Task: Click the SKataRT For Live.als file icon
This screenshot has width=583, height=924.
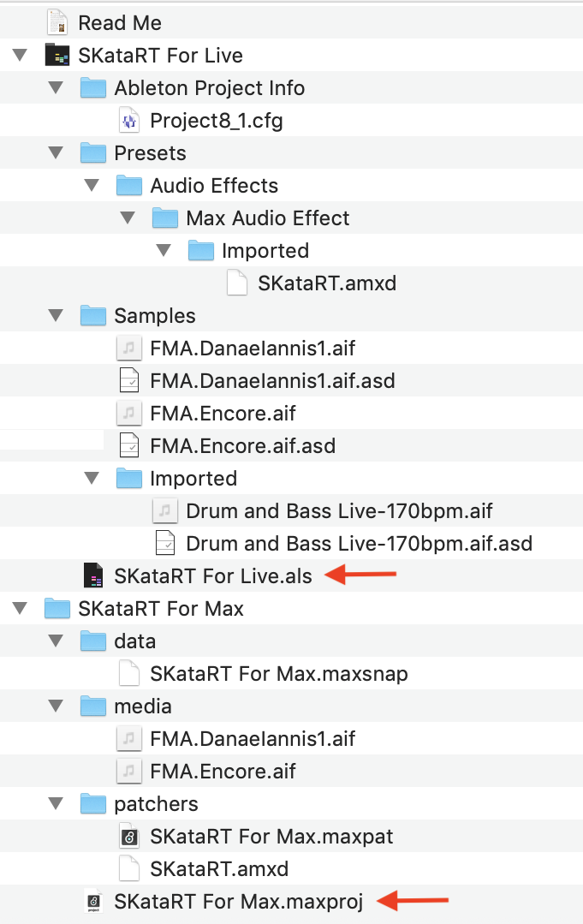Action: point(92,576)
